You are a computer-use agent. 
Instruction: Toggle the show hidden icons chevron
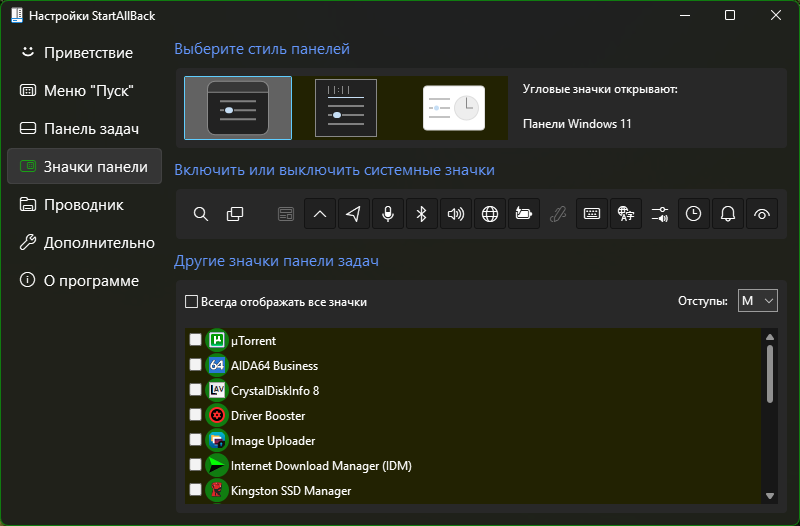[x=320, y=214]
